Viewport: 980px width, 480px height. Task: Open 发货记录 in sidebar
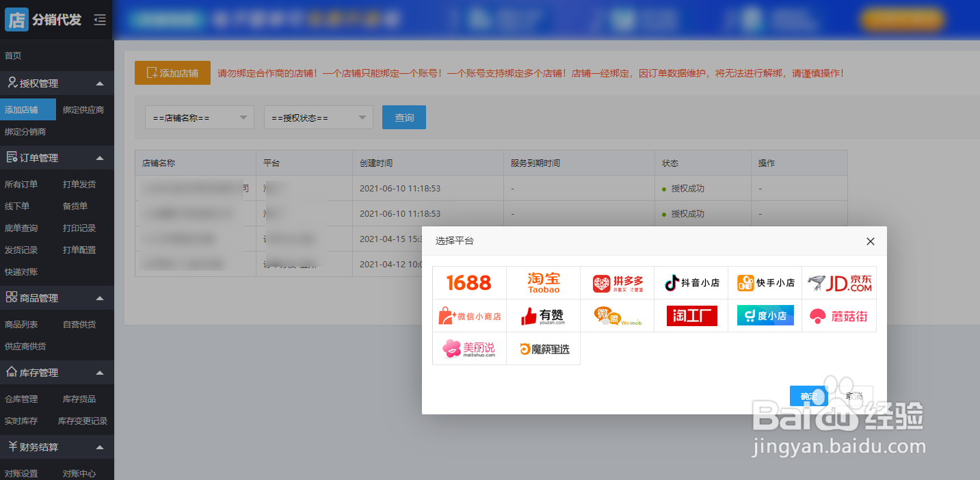(x=21, y=250)
